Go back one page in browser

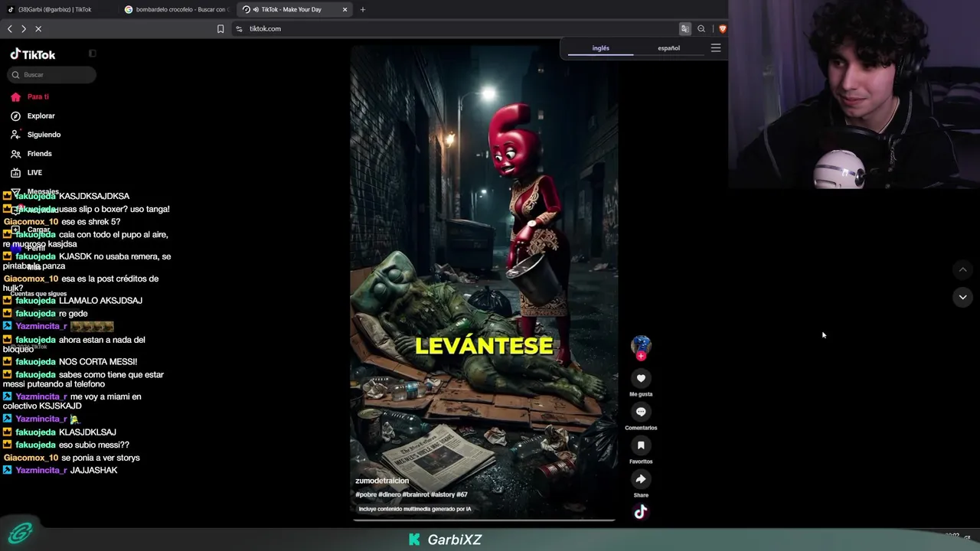[10, 29]
